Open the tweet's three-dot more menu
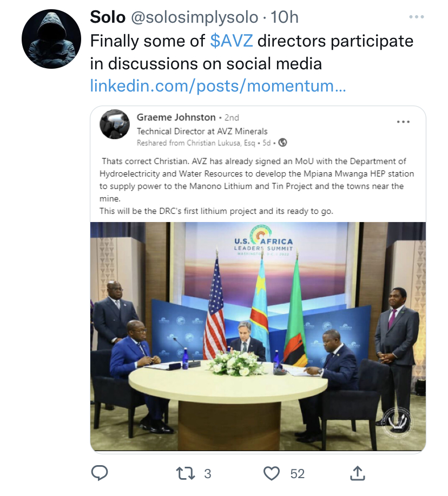448x496 pixels. 416,17
